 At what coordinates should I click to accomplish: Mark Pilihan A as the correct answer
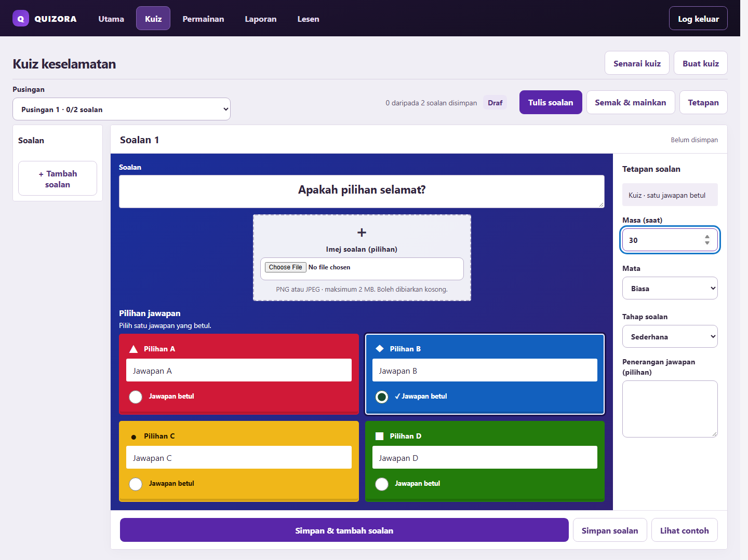(x=136, y=397)
